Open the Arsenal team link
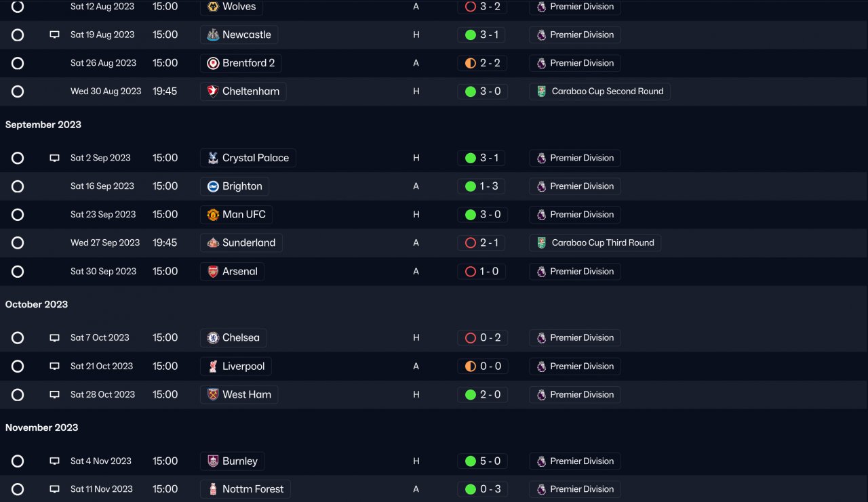Screen dimensions: 868x502 tap(239, 272)
